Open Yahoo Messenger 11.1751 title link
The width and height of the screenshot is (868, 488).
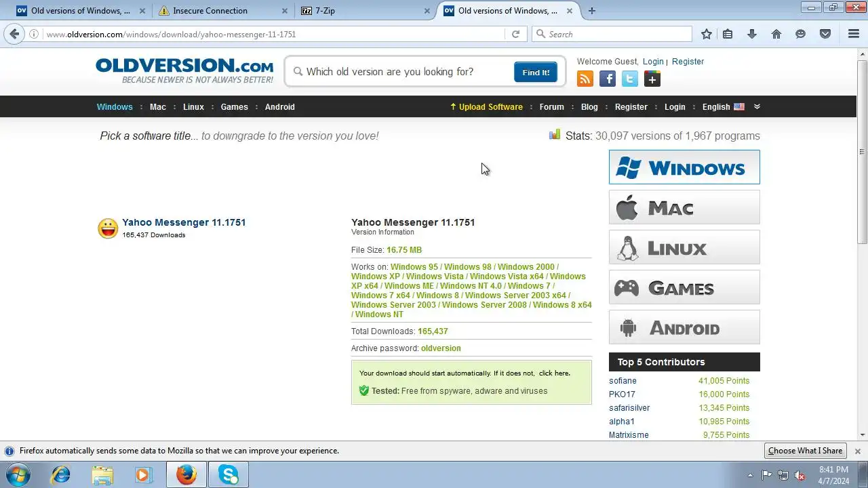pyautogui.click(x=184, y=222)
